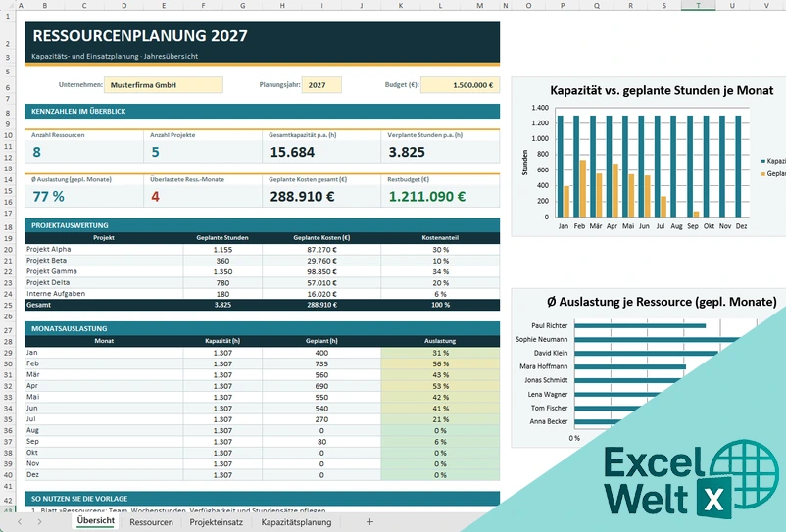Select the Jul month cell
This screenshot has height=532, width=786.
click(104, 419)
